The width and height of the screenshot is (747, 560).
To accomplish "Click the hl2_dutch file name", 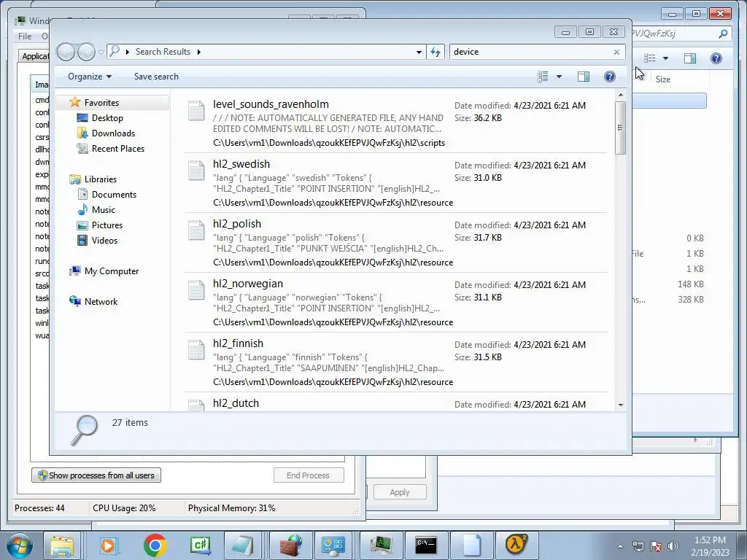I will 236,403.
